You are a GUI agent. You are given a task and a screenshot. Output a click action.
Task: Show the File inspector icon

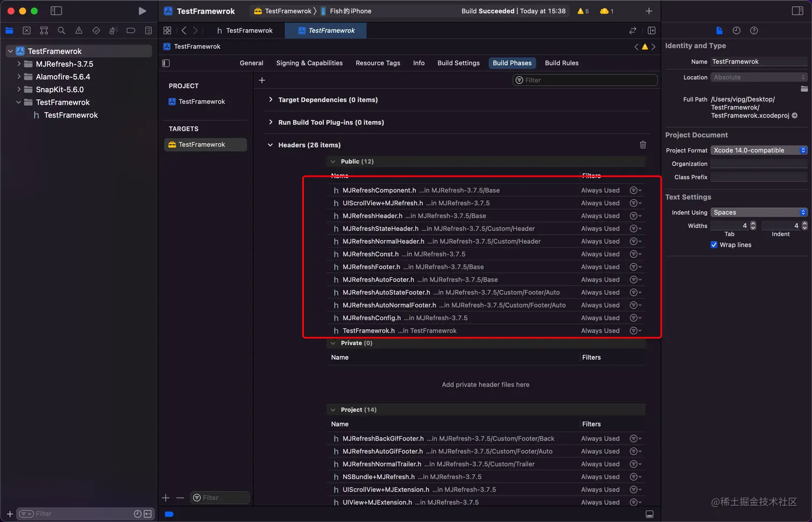click(719, 31)
